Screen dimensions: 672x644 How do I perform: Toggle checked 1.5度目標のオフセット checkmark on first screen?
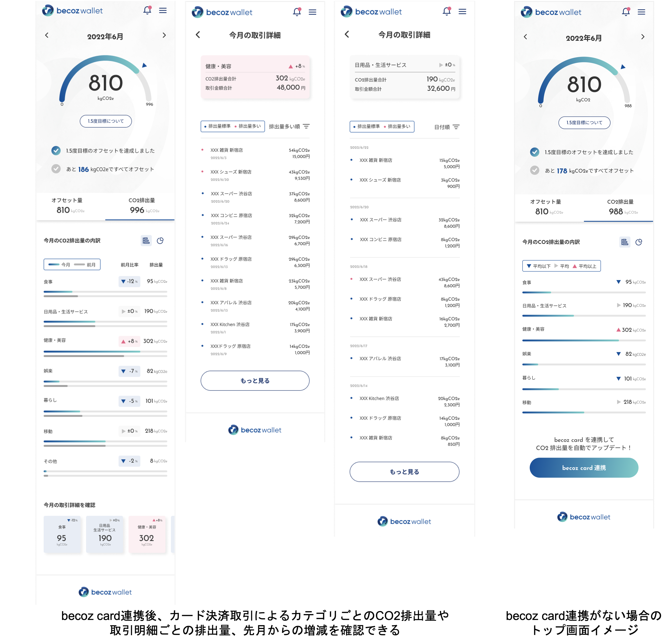(x=56, y=150)
